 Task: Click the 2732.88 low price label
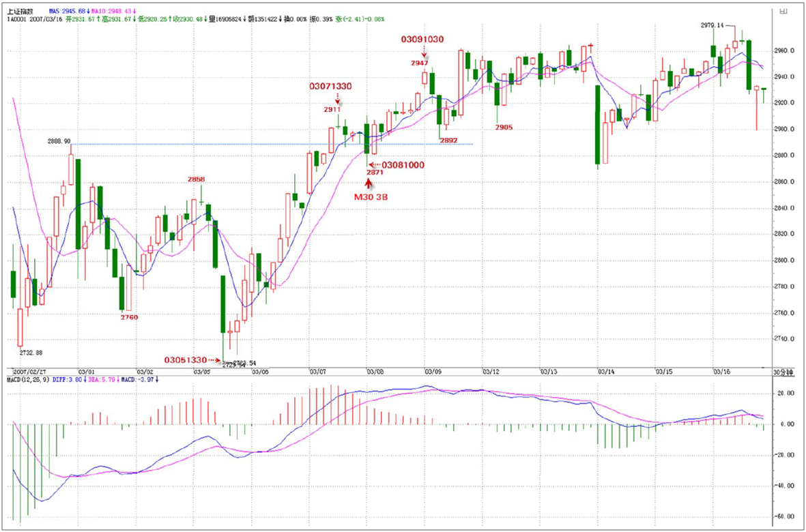pos(31,353)
